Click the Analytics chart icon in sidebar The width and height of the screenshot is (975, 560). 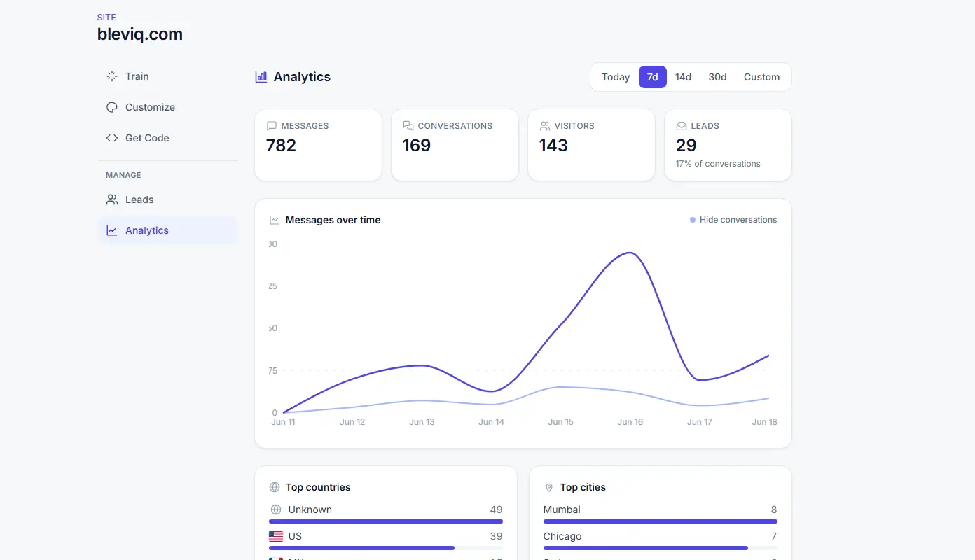click(x=112, y=230)
